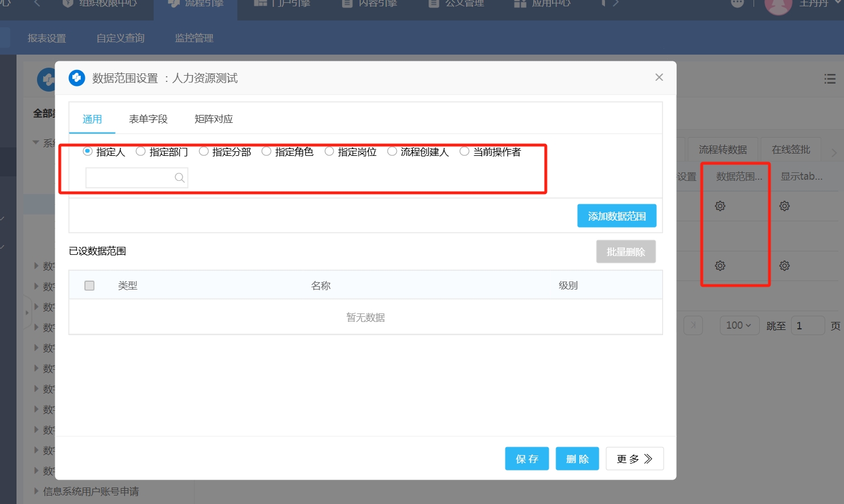
Task: Click the 跳至 page number input field
Action: pos(807,325)
